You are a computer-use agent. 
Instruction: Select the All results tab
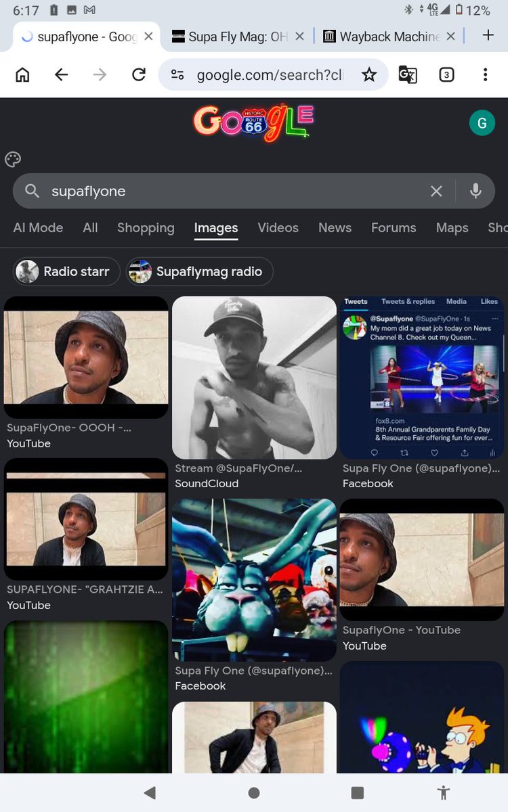[x=90, y=228]
